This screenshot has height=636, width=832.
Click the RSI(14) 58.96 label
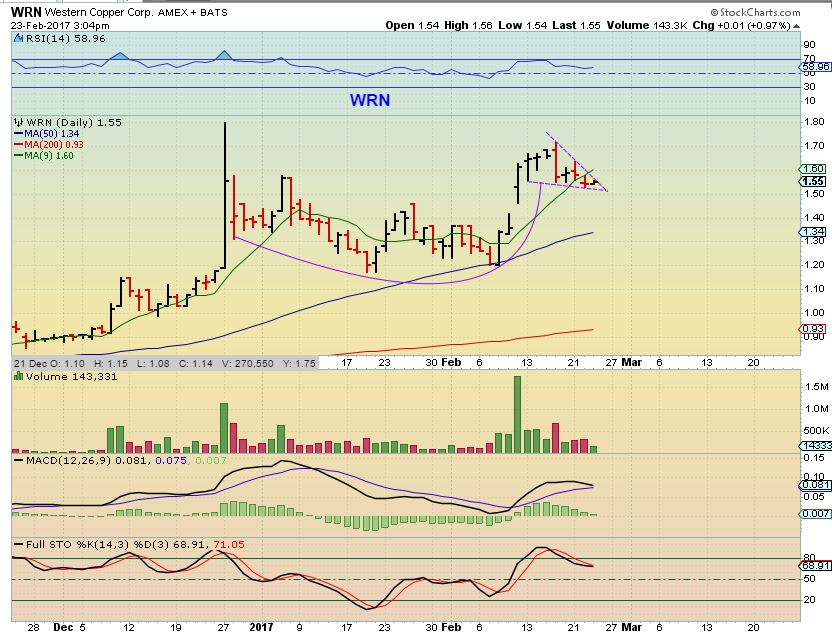[66, 39]
